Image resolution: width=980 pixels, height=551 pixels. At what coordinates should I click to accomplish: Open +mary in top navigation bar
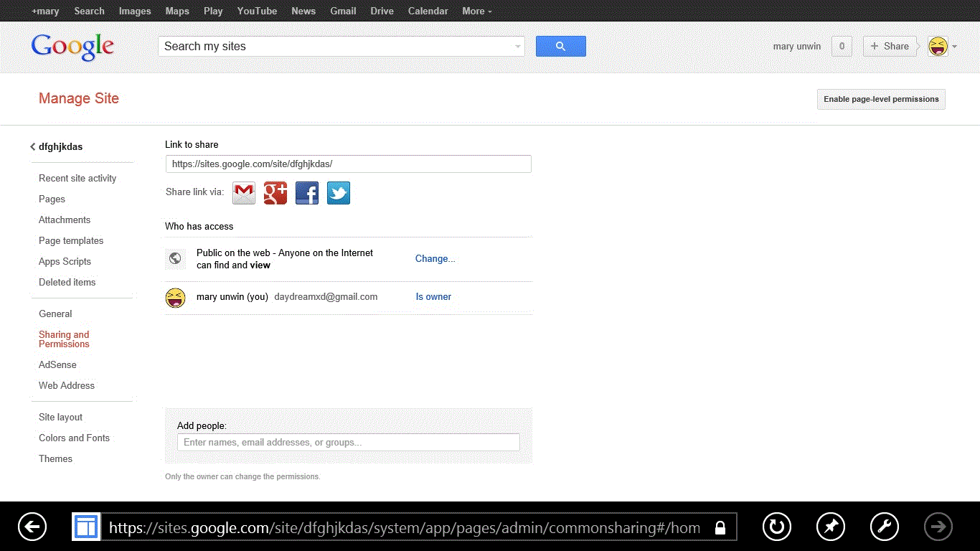pyautogui.click(x=45, y=11)
